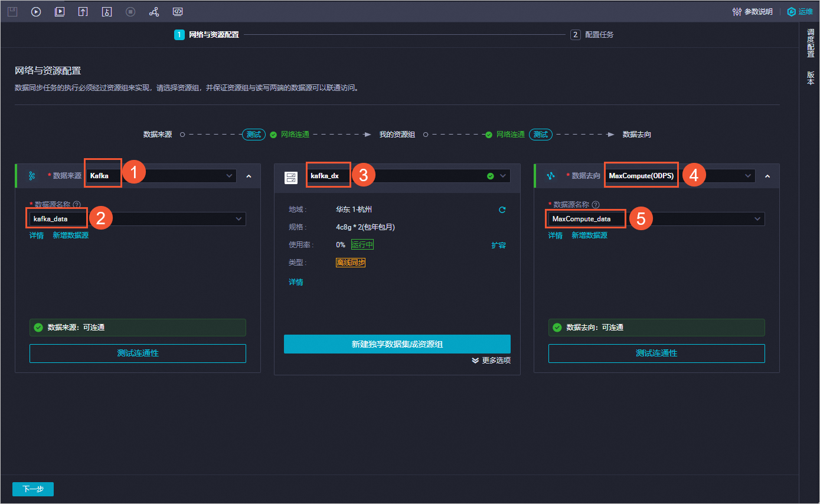Click the submit upload-arrow icon

(x=83, y=11)
